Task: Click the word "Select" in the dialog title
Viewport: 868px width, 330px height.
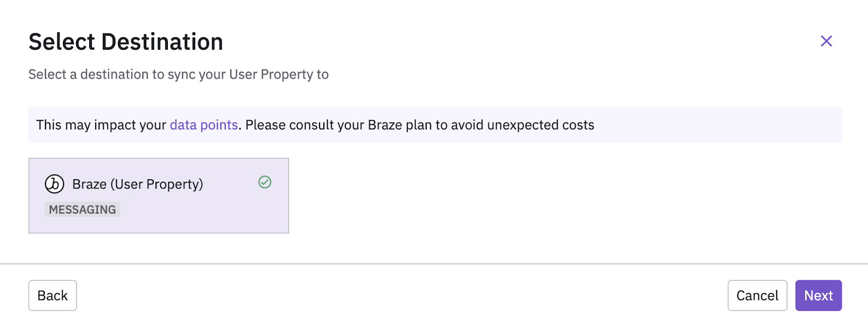Action: point(61,42)
